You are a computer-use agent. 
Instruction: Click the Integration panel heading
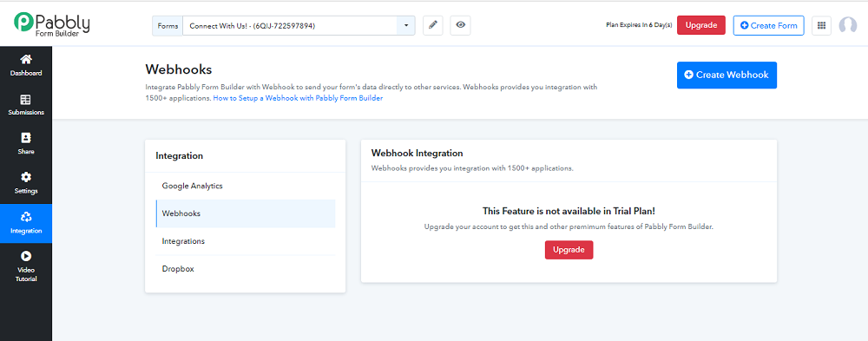tap(180, 156)
